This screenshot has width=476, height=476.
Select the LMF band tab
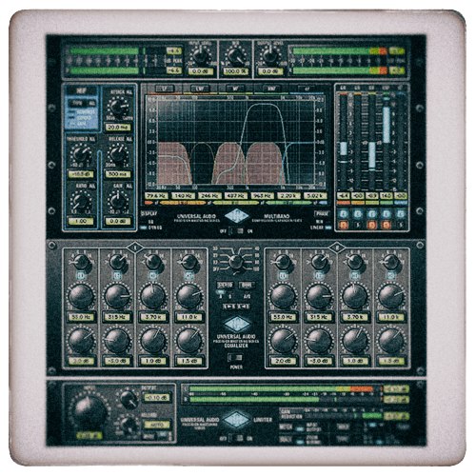(200, 89)
